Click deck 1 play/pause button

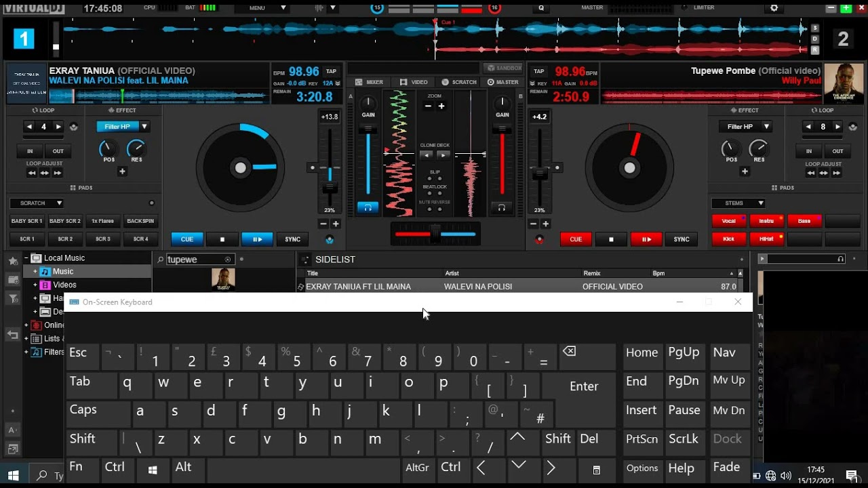(x=257, y=239)
